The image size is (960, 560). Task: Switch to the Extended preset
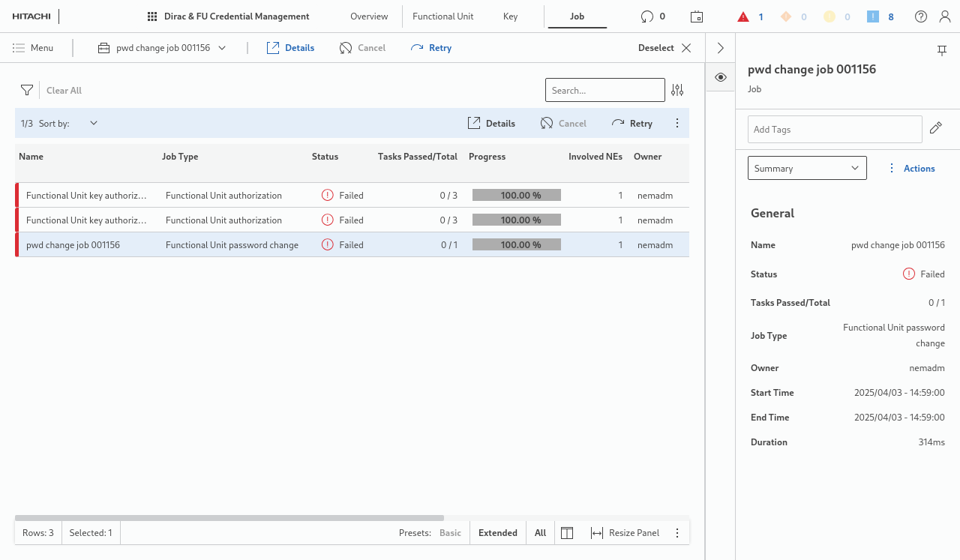497,533
